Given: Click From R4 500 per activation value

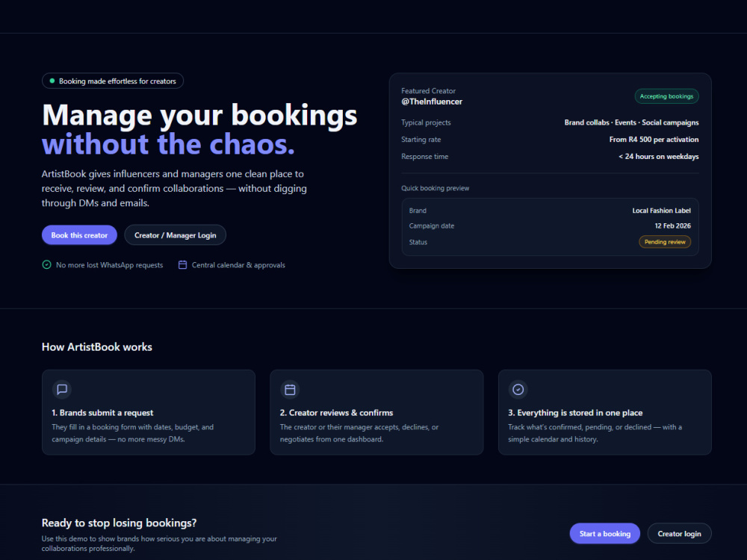Looking at the screenshot, I should [x=654, y=140].
